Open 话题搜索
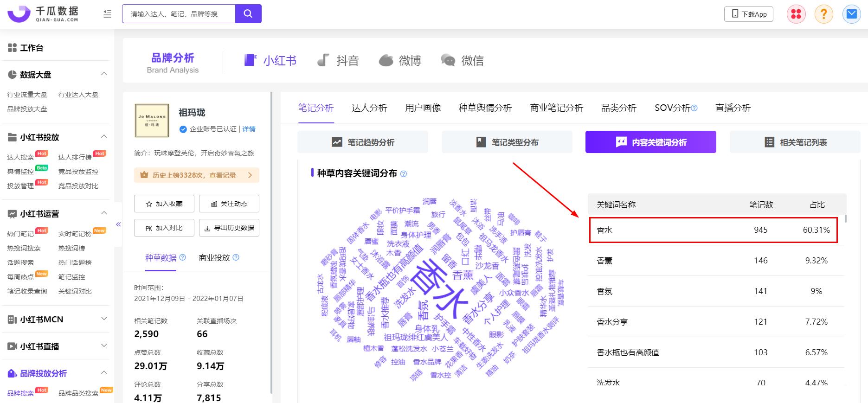The height and width of the screenshot is (403, 868). (x=20, y=262)
